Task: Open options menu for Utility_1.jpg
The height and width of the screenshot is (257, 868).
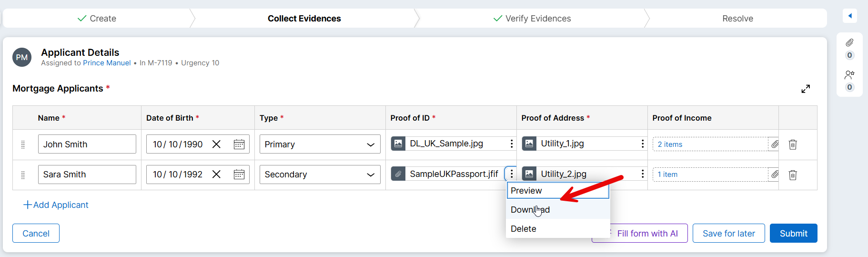Action: coord(643,144)
